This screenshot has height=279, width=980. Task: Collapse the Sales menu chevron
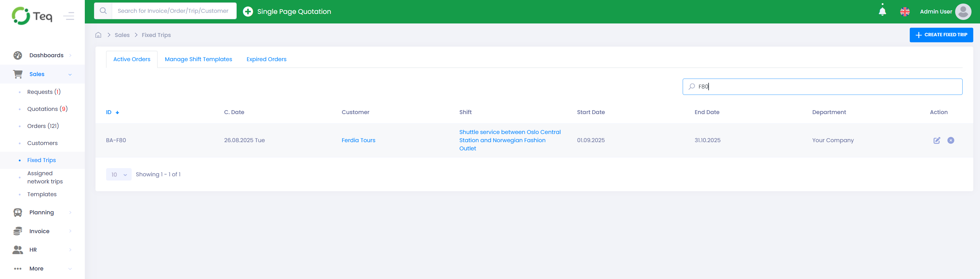tap(70, 74)
